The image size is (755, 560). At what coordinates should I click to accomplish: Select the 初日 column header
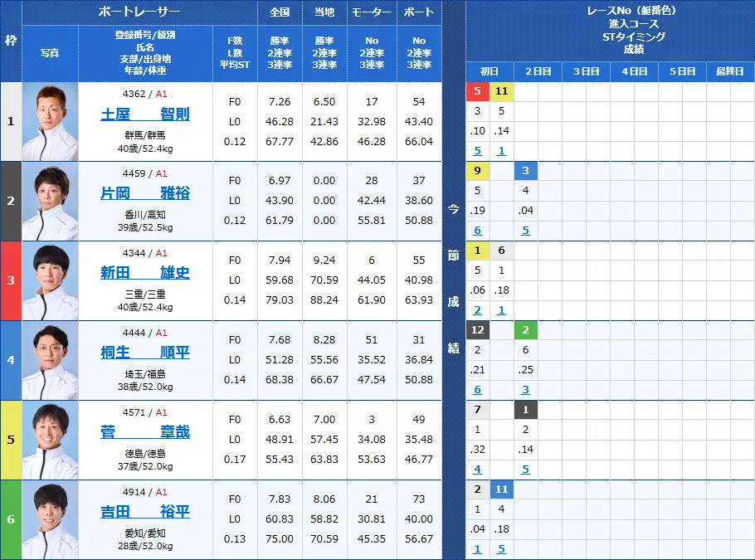pyautogui.click(x=490, y=71)
